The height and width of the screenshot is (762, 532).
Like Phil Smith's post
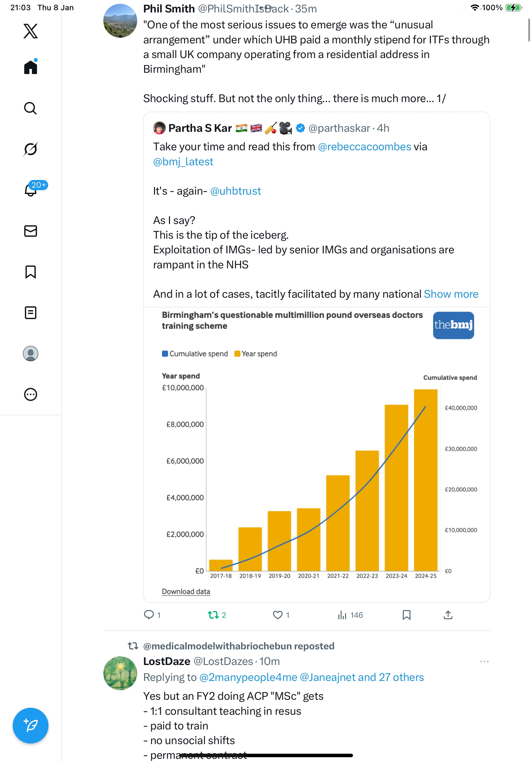click(277, 615)
